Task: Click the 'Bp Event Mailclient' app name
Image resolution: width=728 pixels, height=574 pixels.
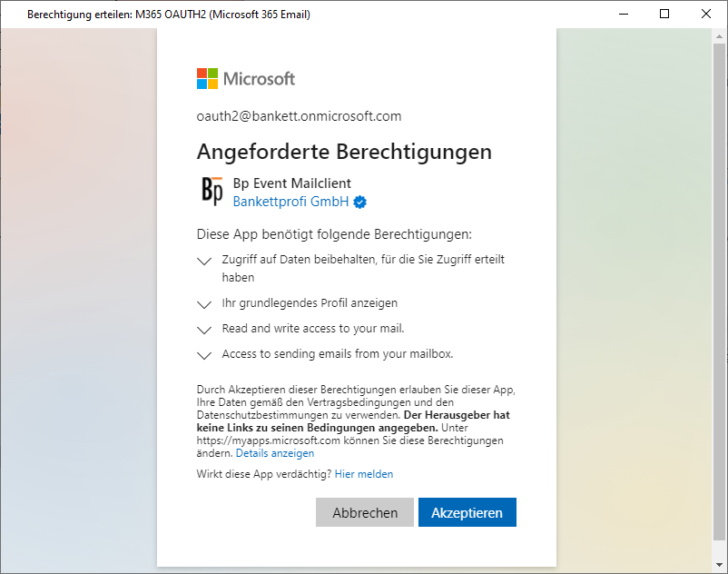Action: click(x=291, y=183)
